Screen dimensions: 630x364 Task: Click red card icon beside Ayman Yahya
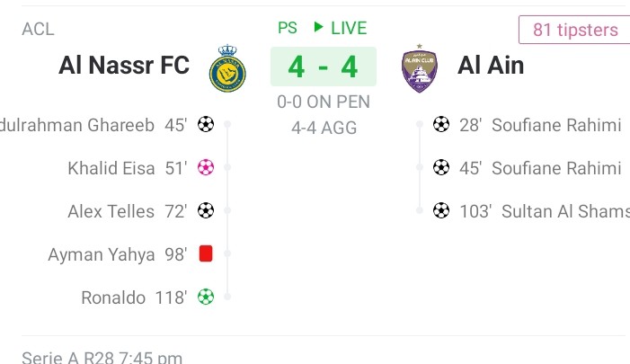[x=206, y=254]
